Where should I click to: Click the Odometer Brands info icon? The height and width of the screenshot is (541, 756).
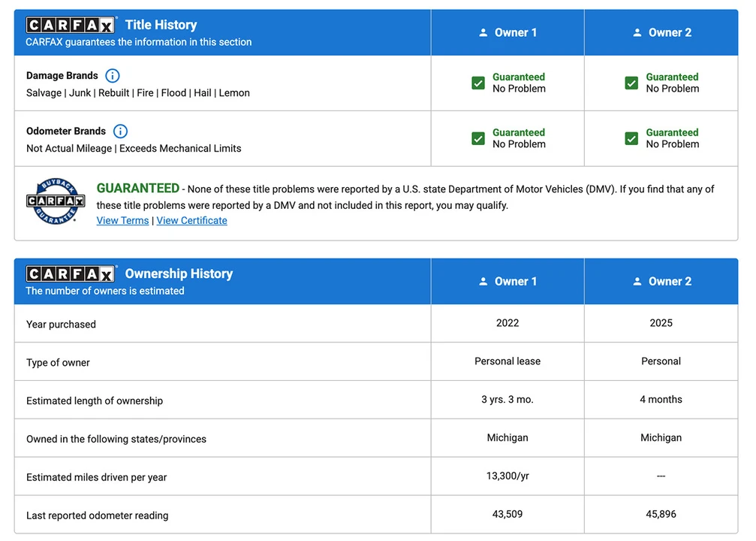pyautogui.click(x=120, y=131)
